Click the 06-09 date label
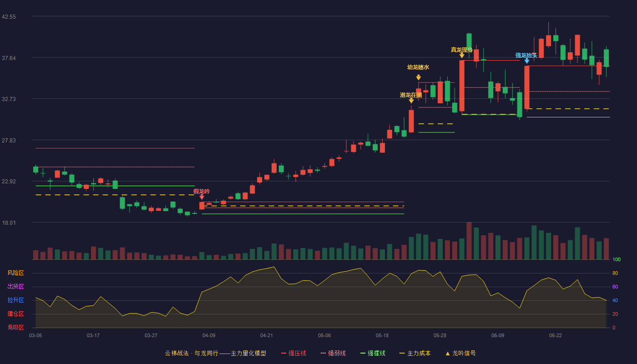 (498, 335)
